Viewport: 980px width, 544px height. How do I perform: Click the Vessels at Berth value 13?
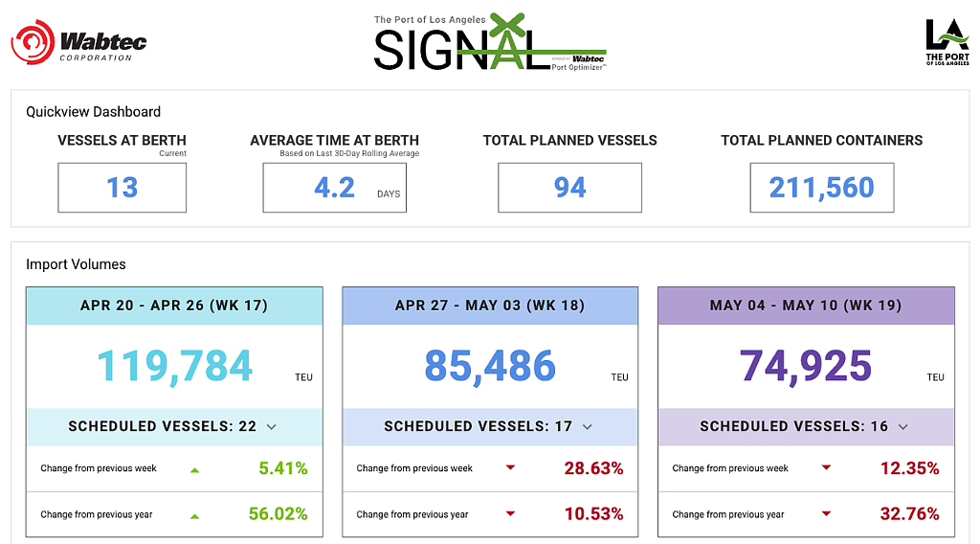[x=122, y=188]
